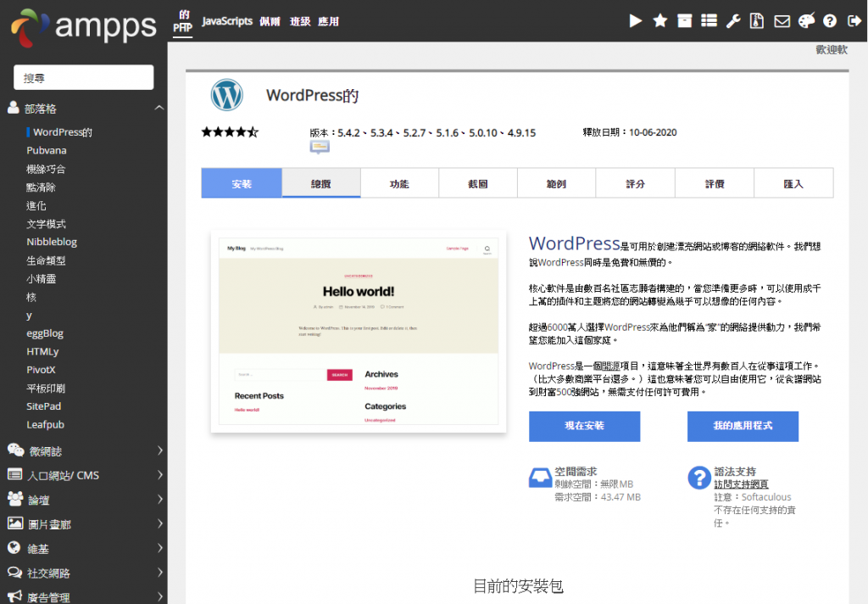Screen dimensions: 868x604
Task: Expand the 論壇 category arrow
Action: pyautogui.click(x=160, y=500)
